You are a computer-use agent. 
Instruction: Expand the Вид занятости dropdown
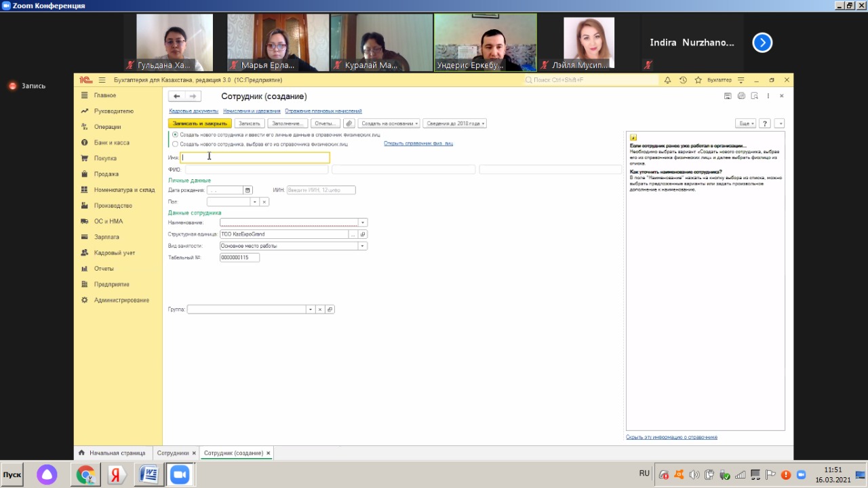[x=363, y=246]
